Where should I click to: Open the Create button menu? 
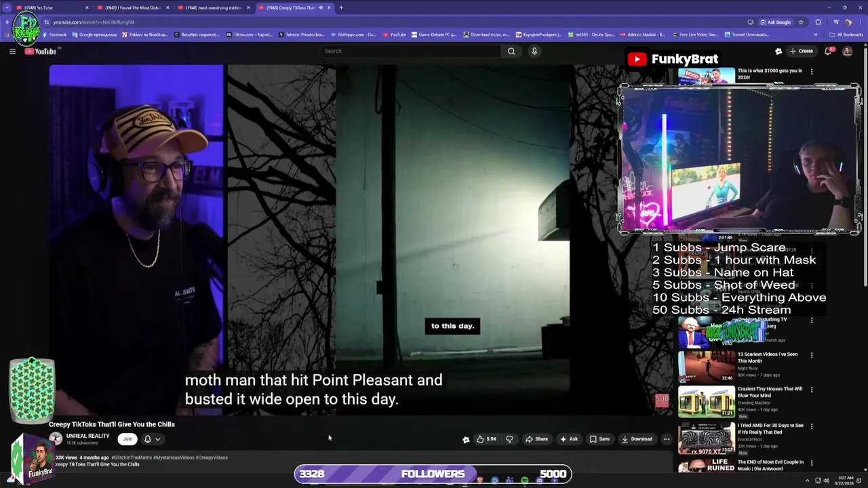point(801,51)
